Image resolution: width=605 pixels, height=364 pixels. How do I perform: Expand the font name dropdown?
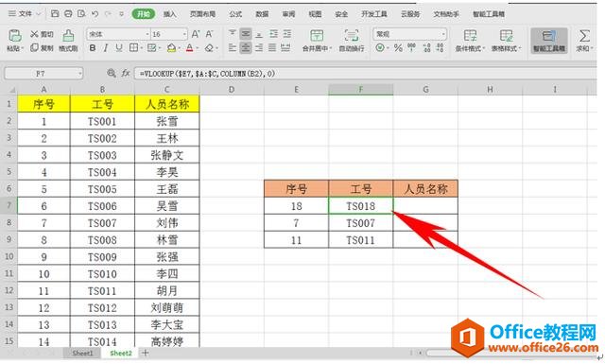(147, 34)
